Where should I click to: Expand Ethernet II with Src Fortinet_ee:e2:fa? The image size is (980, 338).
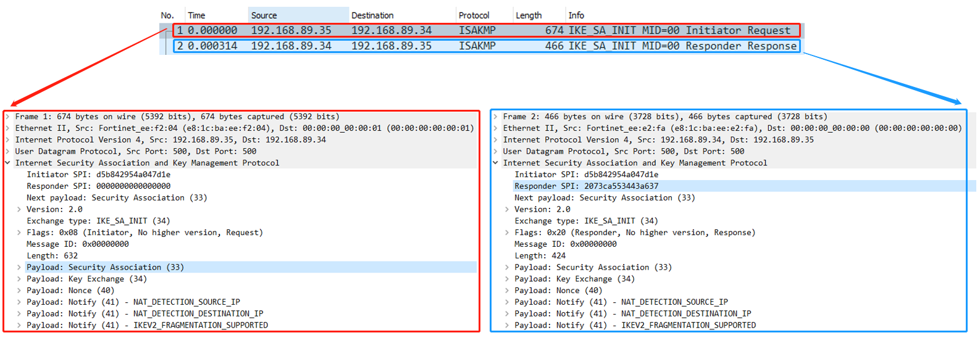[495, 128]
